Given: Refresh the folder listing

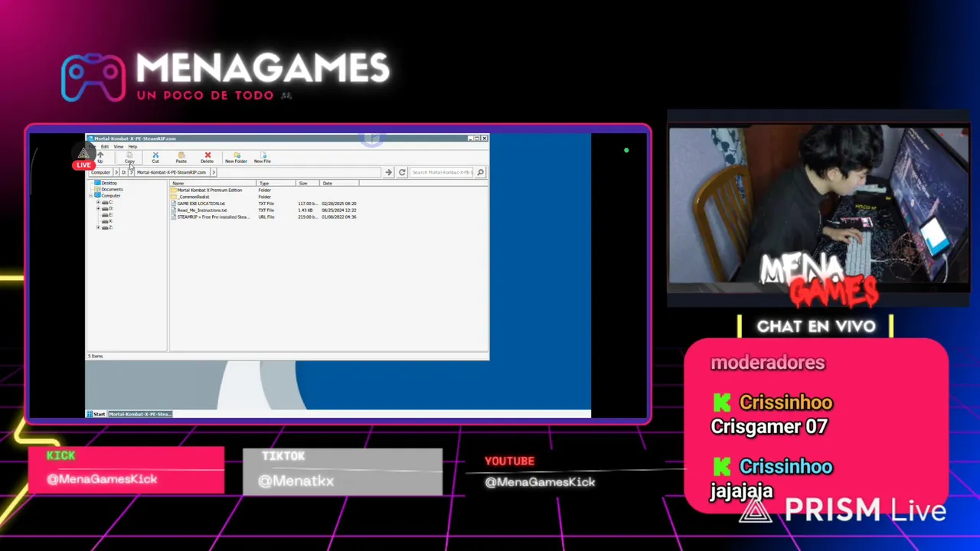Looking at the screenshot, I should click(402, 172).
